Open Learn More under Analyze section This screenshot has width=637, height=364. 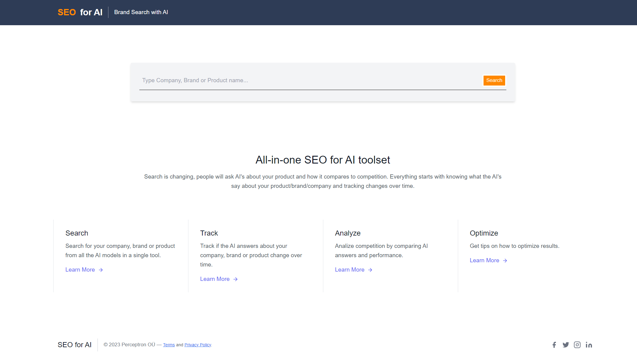tap(350, 270)
